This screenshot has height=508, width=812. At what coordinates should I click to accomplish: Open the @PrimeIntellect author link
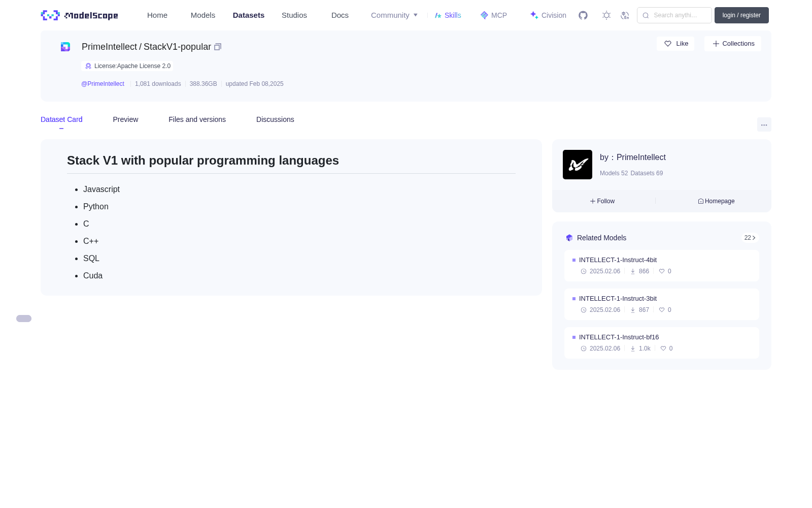point(103,84)
